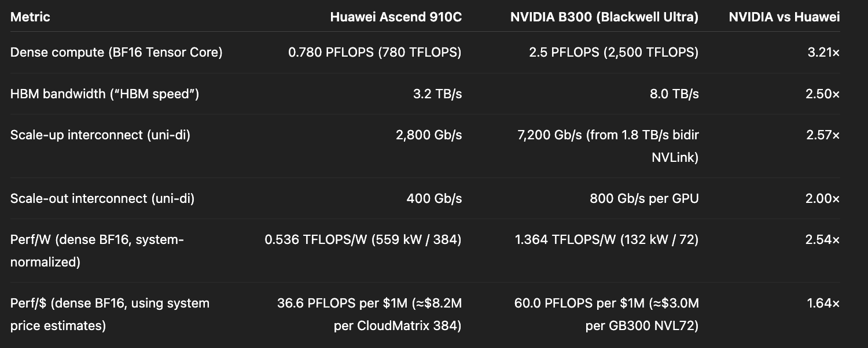Click the 2.5 PFLOPS (2,500 TFLOPS) cell
This screenshot has width=868, height=348.
coord(613,52)
